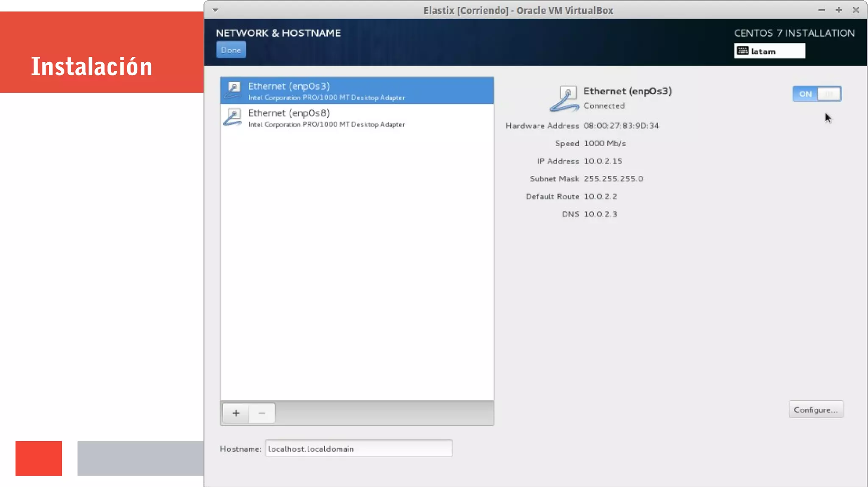868x487 pixels.
Task: Click the VirtualBox window title bar
Action: pos(518,10)
